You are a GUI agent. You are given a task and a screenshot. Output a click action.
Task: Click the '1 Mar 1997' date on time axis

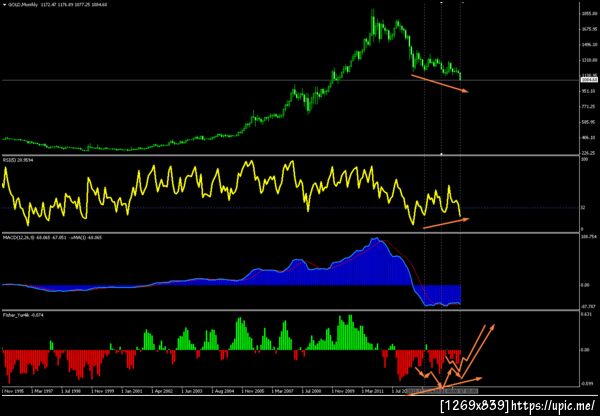point(43,392)
